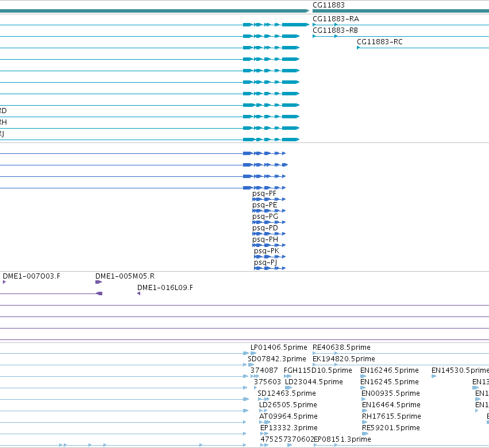Viewport: 489px width, 448px height.
Task: Select the 475257 feature label
Action: 274,439
